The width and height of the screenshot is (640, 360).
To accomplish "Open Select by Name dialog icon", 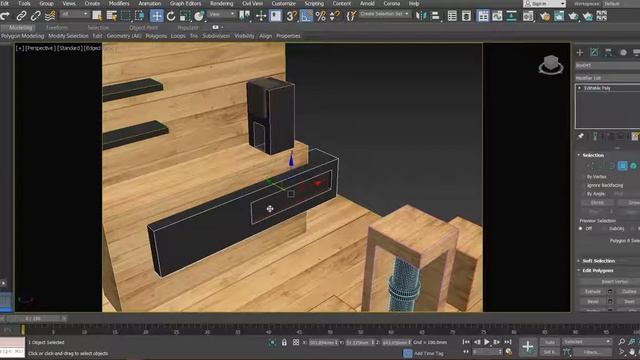I will pyautogui.click(x=111, y=16).
